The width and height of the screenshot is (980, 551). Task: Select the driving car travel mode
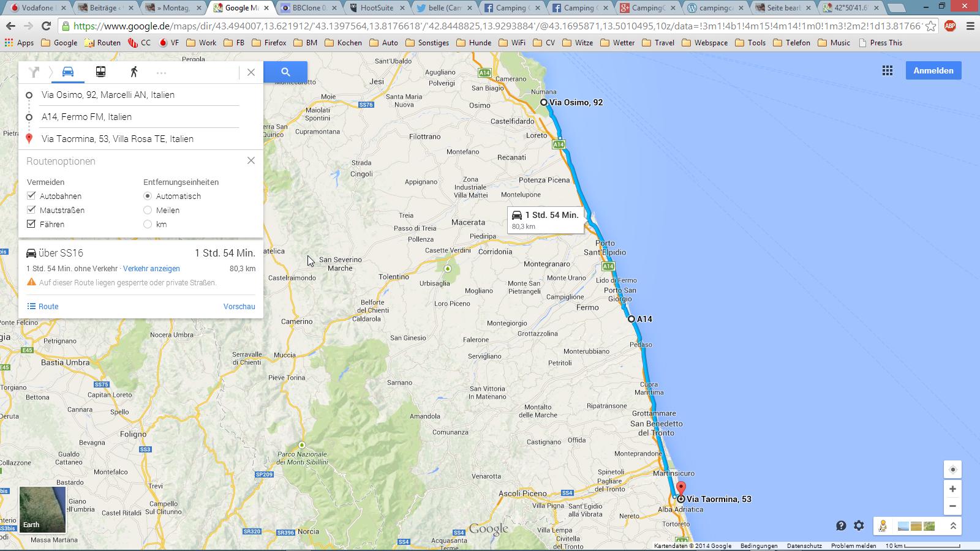click(68, 72)
